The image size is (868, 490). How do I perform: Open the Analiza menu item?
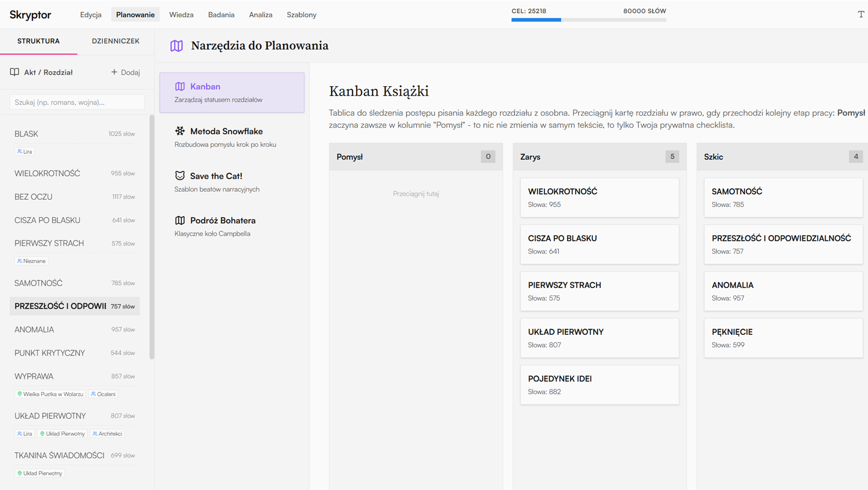tap(260, 14)
